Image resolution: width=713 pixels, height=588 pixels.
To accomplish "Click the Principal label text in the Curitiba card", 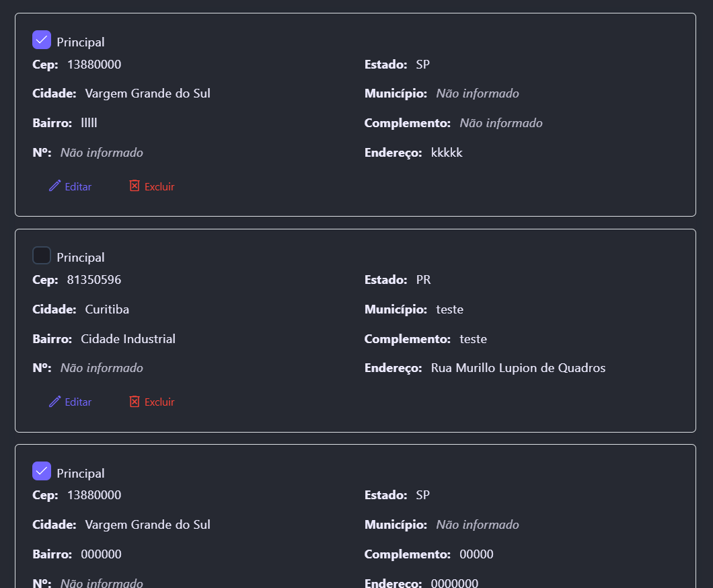I will pyautogui.click(x=81, y=258).
